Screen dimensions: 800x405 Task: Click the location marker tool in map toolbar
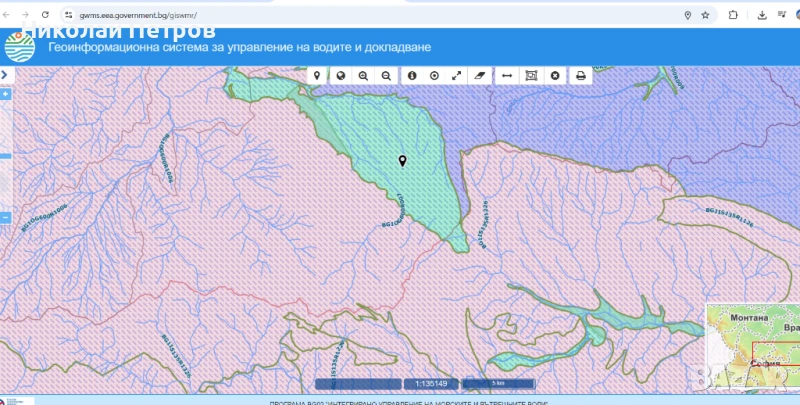tap(317, 75)
